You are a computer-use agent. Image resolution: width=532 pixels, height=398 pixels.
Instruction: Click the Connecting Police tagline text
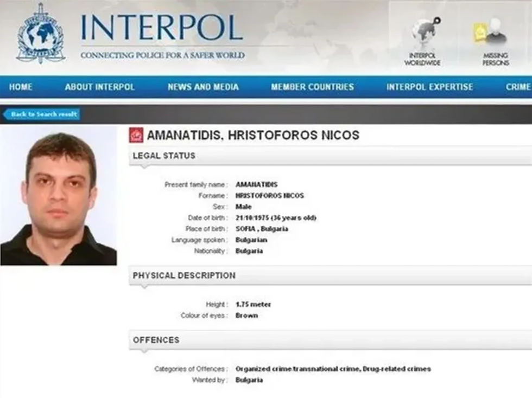(x=162, y=55)
